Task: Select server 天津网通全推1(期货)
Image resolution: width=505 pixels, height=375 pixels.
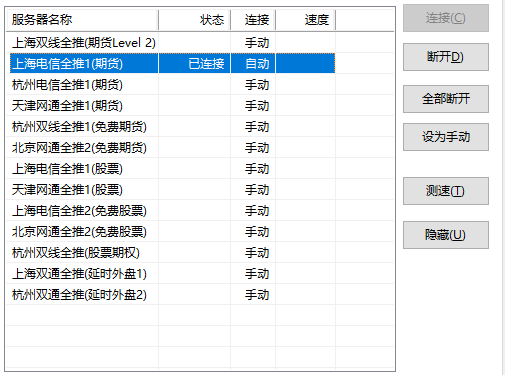Action: click(67, 106)
